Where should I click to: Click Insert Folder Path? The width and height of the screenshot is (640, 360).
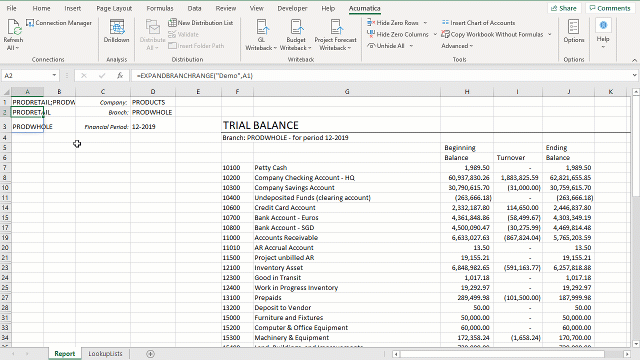pyautogui.click(x=196, y=46)
